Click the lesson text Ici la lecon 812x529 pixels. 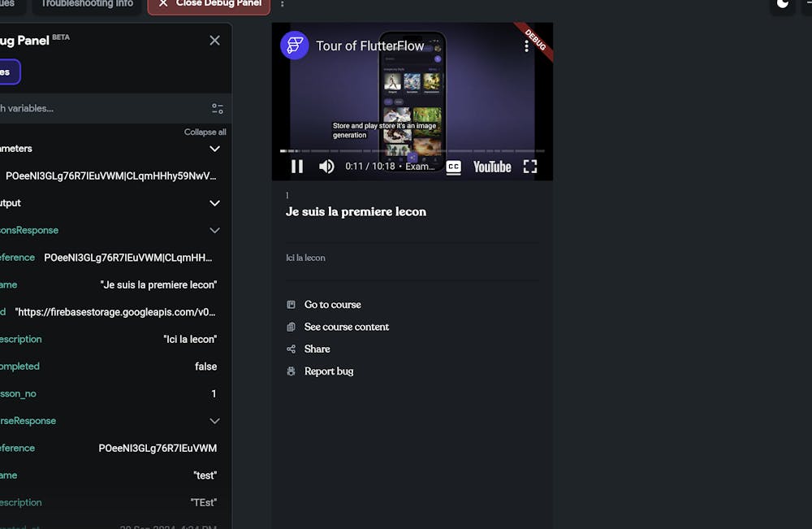coord(305,258)
